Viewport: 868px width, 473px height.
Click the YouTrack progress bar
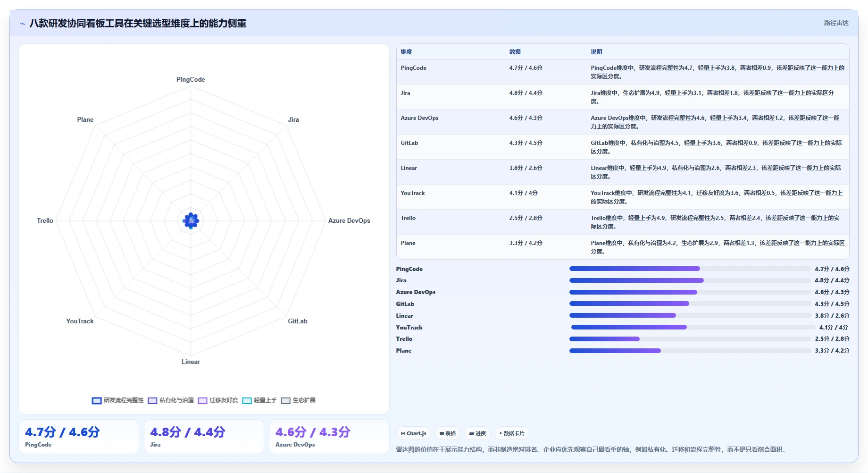(x=693, y=327)
